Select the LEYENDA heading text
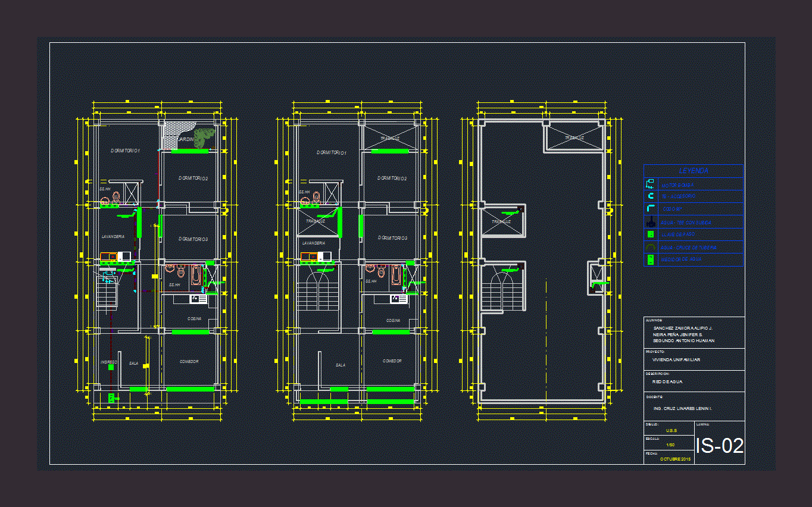Image resolution: width=812 pixels, height=507 pixels. pyautogui.click(x=694, y=171)
